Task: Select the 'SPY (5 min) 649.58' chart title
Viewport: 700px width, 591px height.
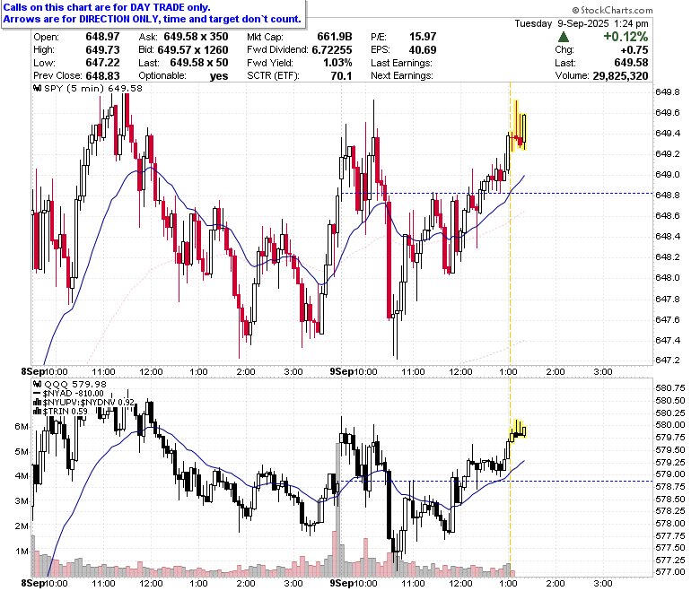Action: pyautogui.click(x=93, y=88)
